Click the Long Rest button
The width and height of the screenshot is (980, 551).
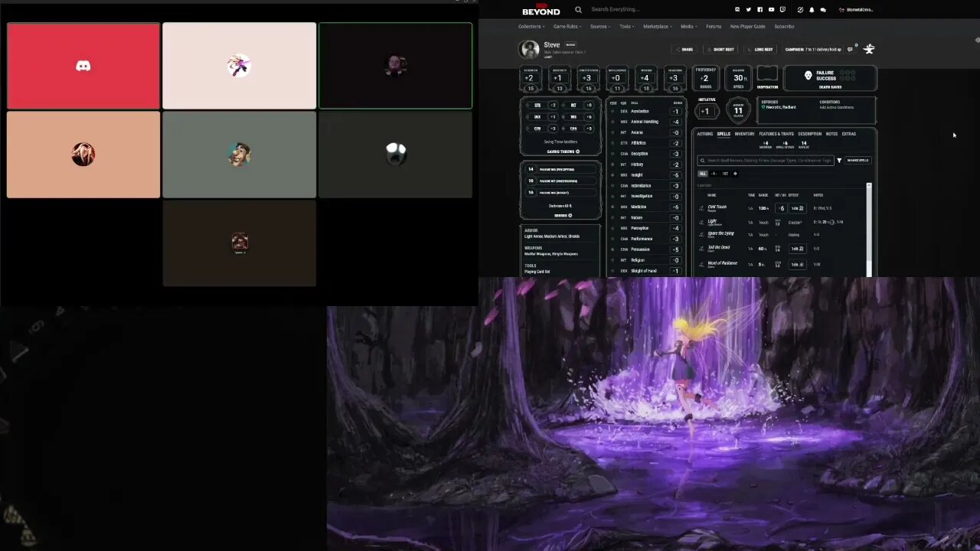pyautogui.click(x=760, y=49)
